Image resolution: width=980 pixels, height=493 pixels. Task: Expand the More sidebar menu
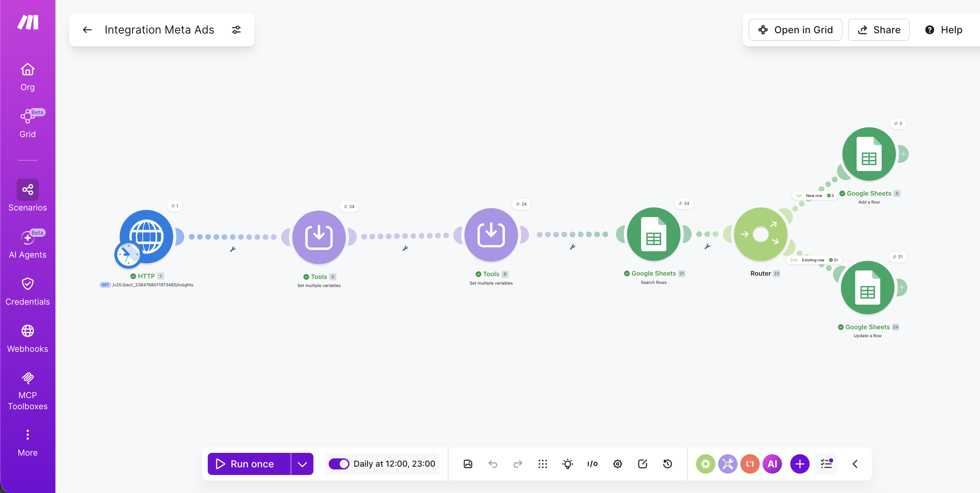27,443
